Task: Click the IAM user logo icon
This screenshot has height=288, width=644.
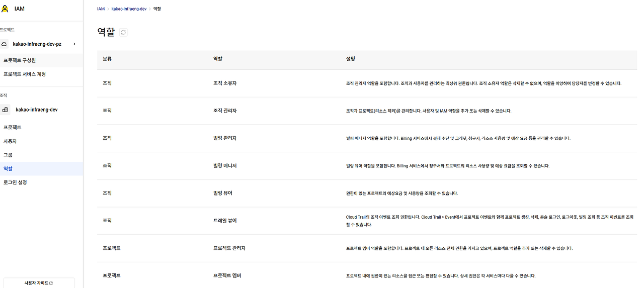Action: tap(5, 9)
